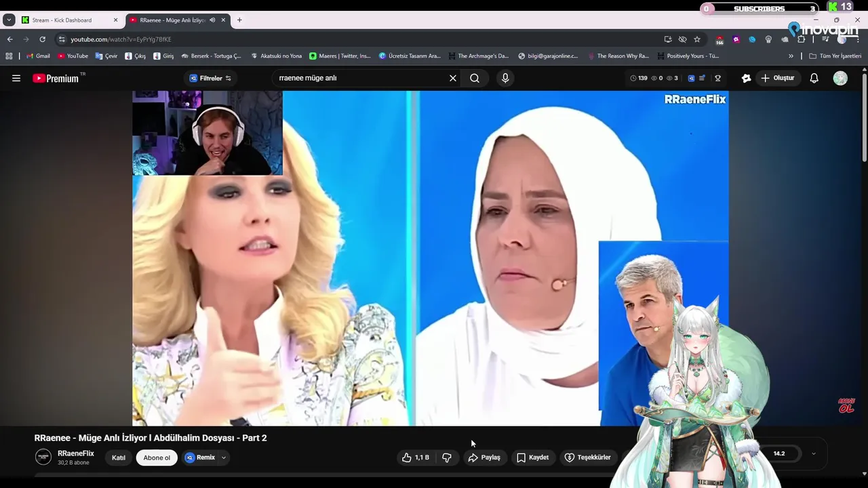This screenshot has width=868, height=488.
Task: Click the RRaeneFlix channel avatar
Action: [x=43, y=457]
